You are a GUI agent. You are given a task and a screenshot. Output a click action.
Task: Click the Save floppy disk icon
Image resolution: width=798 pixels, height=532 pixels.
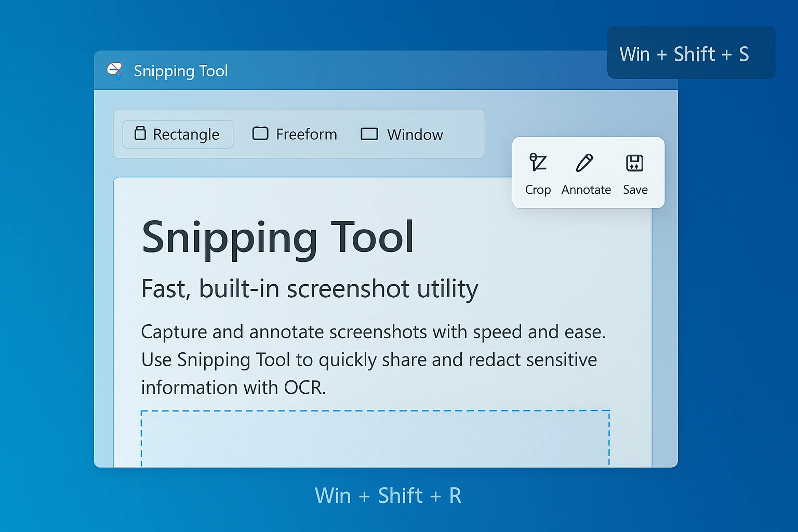click(635, 163)
